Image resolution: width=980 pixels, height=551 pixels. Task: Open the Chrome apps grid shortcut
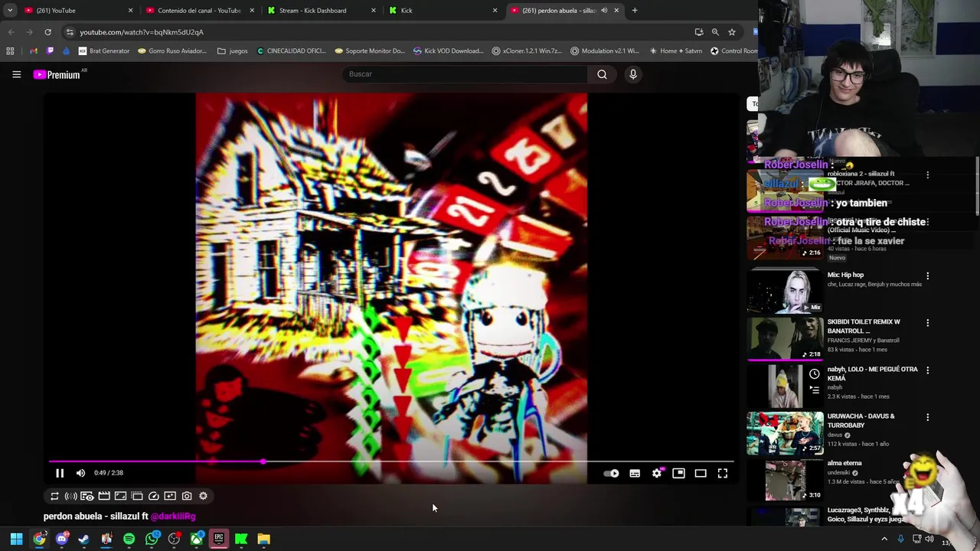coord(10,51)
